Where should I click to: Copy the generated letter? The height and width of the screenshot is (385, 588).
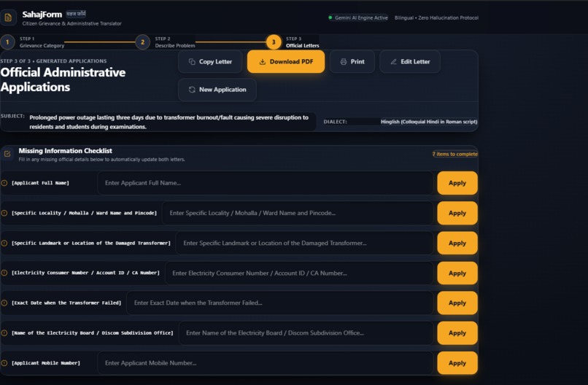[x=210, y=61]
